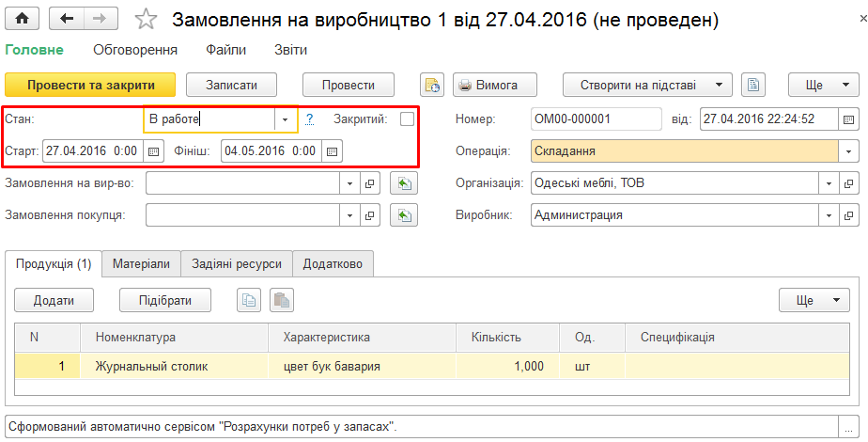Open comment editor ellipsis button
Screen dimensions: 868x442
tap(848, 428)
